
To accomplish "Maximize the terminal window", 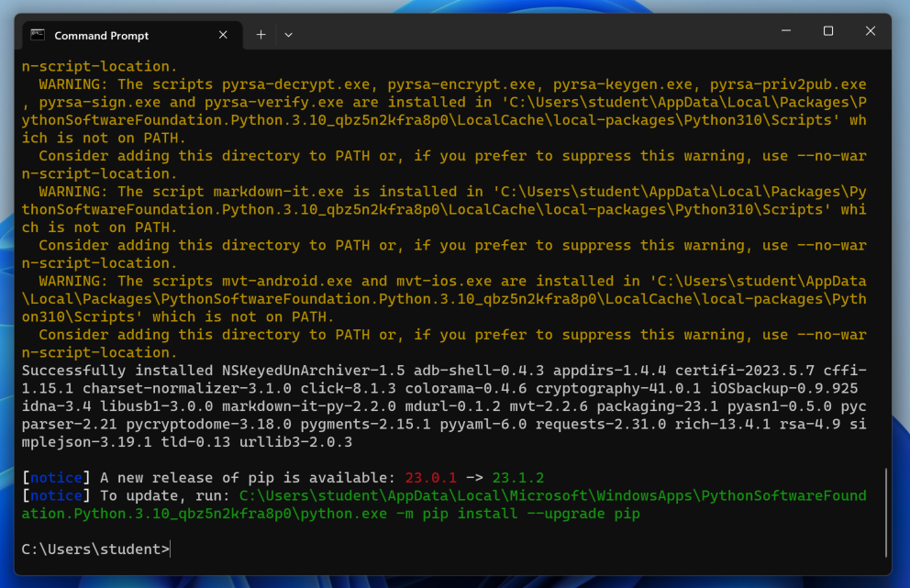I will click(828, 31).
